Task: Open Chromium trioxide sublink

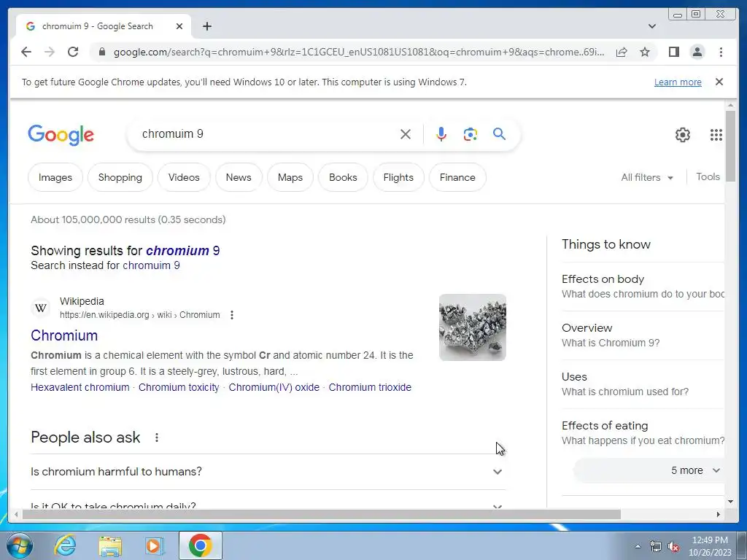Action: click(370, 387)
